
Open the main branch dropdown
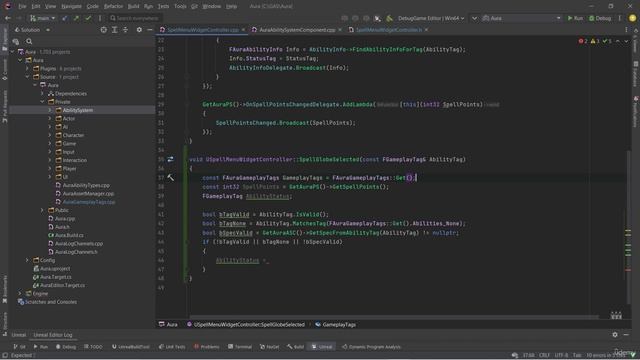coord(42,18)
